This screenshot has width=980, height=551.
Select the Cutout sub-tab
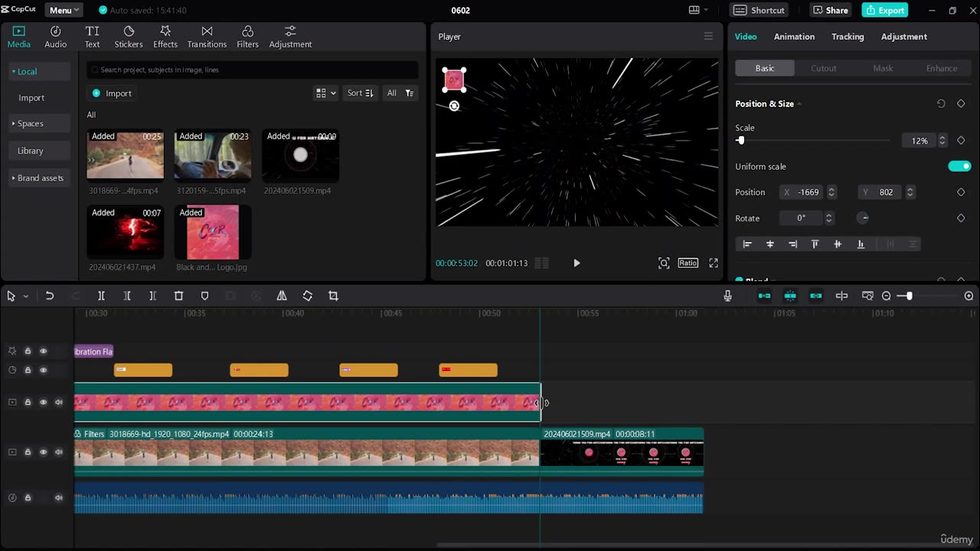pos(824,68)
